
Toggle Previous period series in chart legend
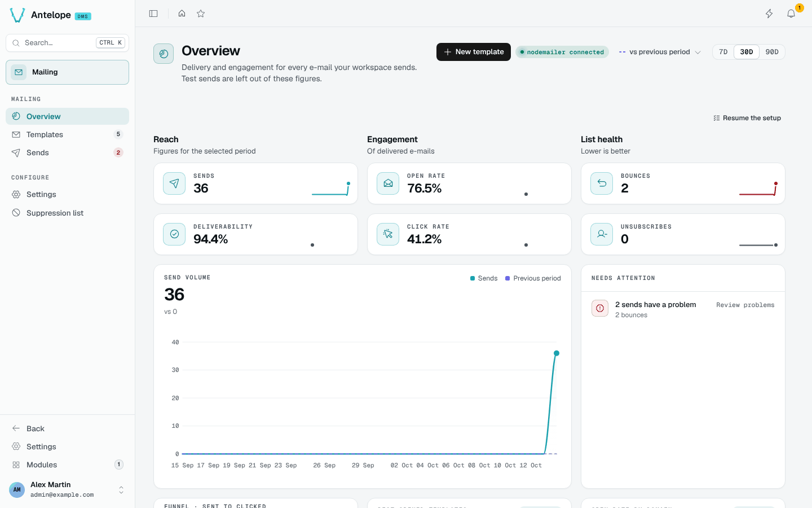pyautogui.click(x=533, y=278)
